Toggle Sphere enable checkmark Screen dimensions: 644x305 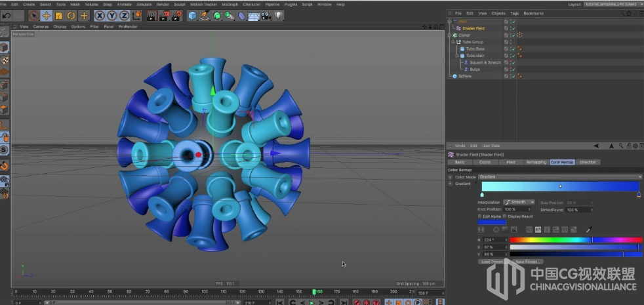tap(513, 76)
